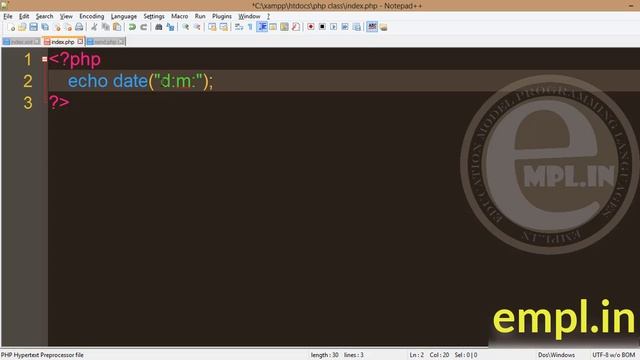Image resolution: width=640 pixels, height=360 pixels.
Task: Switch to the index.php tab
Action: 63,42
